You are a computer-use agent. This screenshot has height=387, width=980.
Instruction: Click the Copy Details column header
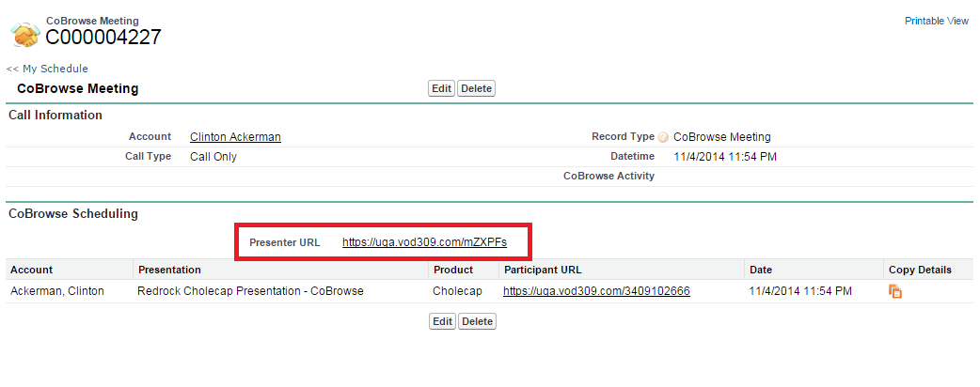pyautogui.click(x=919, y=270)
